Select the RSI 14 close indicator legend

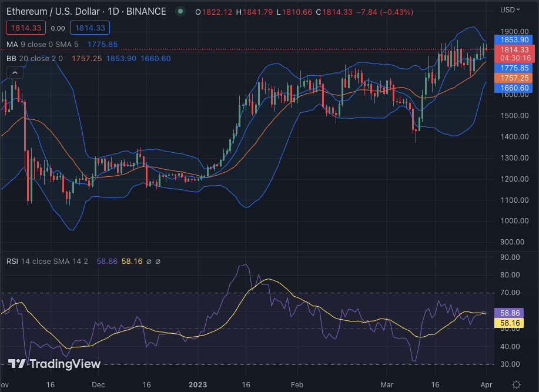47,262
